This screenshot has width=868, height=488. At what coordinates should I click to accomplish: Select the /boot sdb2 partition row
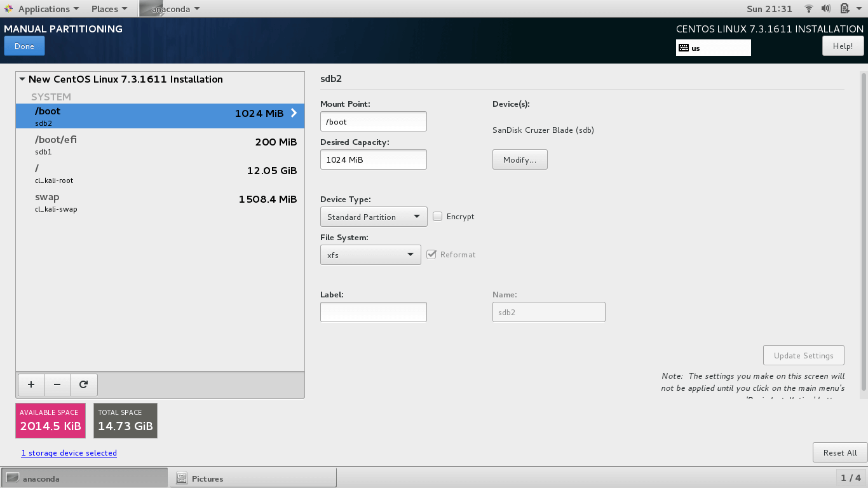pyautogui.click(x=160, y=116)
